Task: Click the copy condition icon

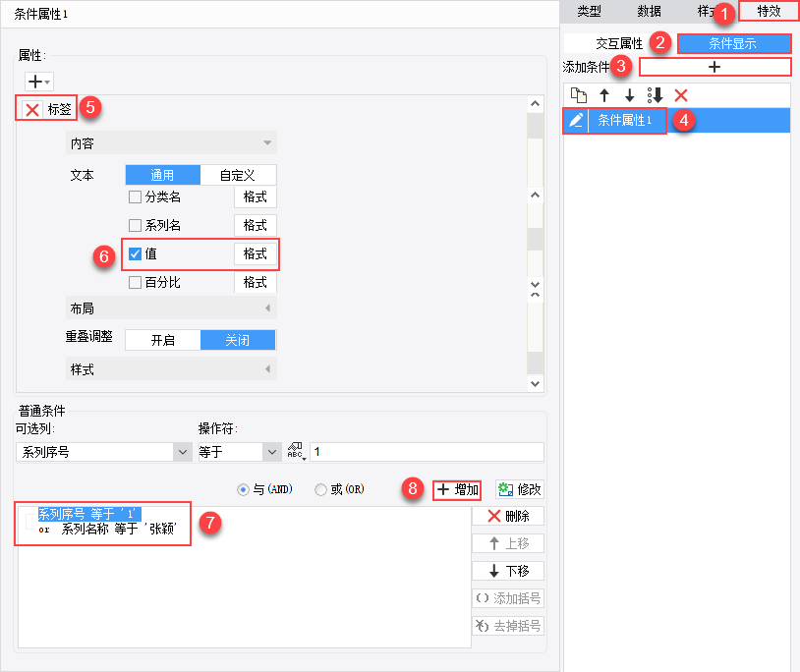Action: 579,95
